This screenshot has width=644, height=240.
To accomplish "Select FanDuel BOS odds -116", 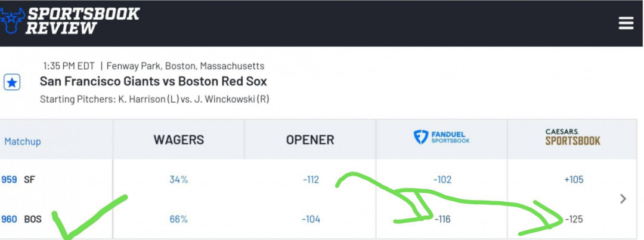I will pos(442,220).
